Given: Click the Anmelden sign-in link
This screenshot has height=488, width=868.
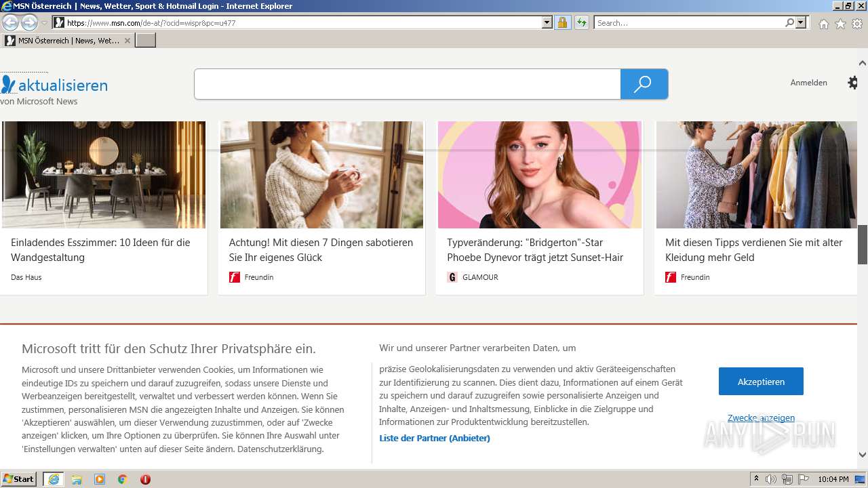Looking at the screenshot, I should coord(808,83).
